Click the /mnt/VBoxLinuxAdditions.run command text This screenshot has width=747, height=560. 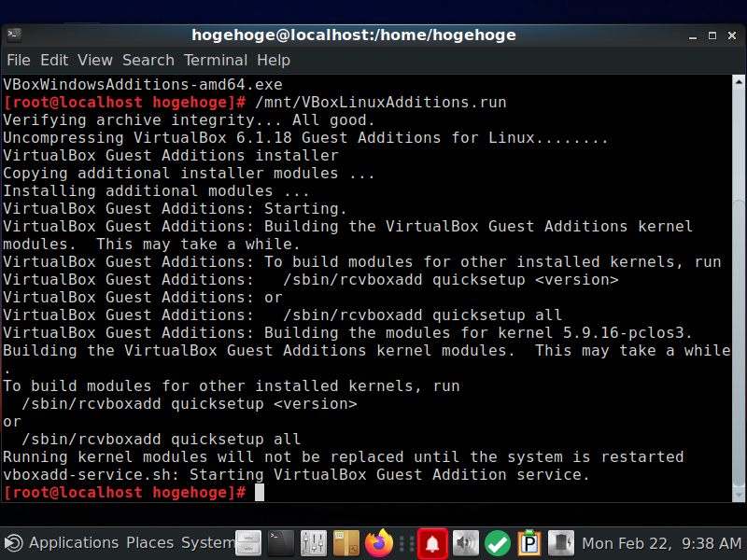click(380, 103)
